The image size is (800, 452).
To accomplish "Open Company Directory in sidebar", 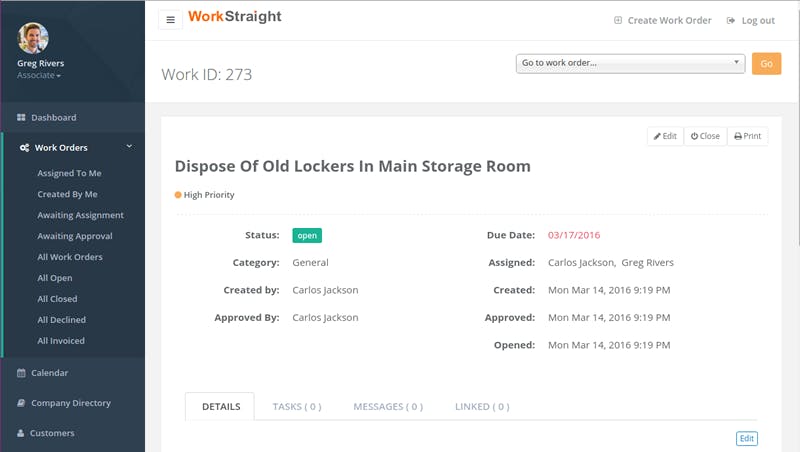I will [x=70, y=403].
